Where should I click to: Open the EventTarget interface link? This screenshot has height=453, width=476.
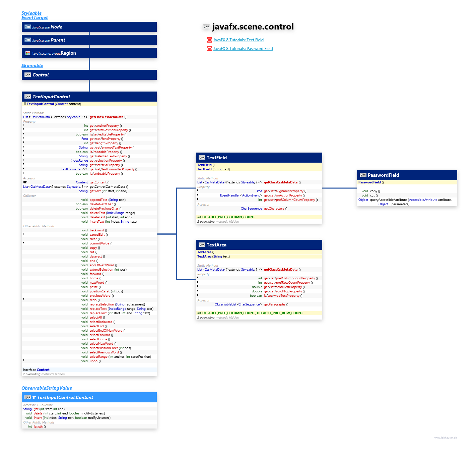[x=35, y=17]
